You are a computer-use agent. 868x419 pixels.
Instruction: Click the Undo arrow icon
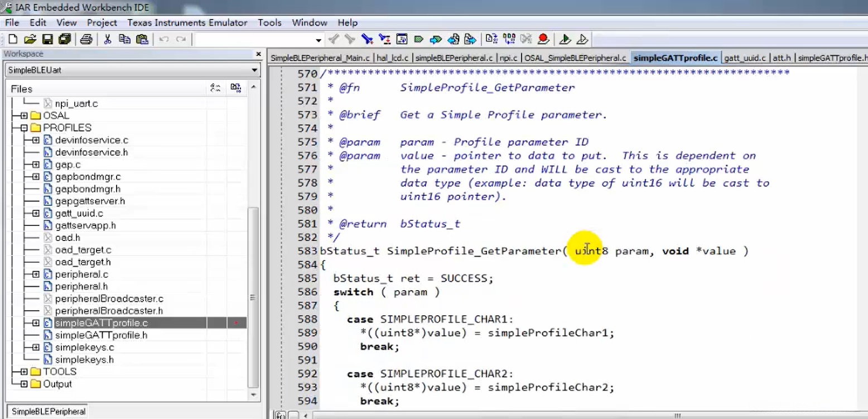[x=163, y=39]
